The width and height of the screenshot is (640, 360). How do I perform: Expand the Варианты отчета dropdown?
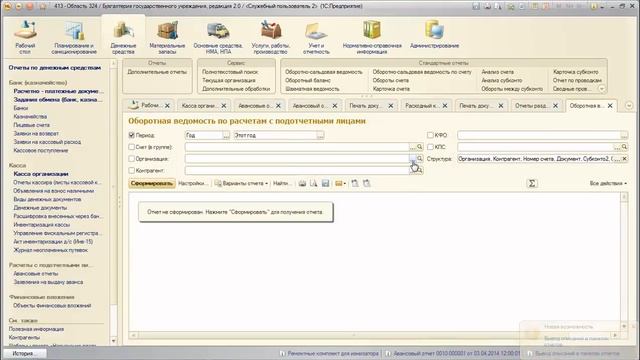[x=242, y=184]
